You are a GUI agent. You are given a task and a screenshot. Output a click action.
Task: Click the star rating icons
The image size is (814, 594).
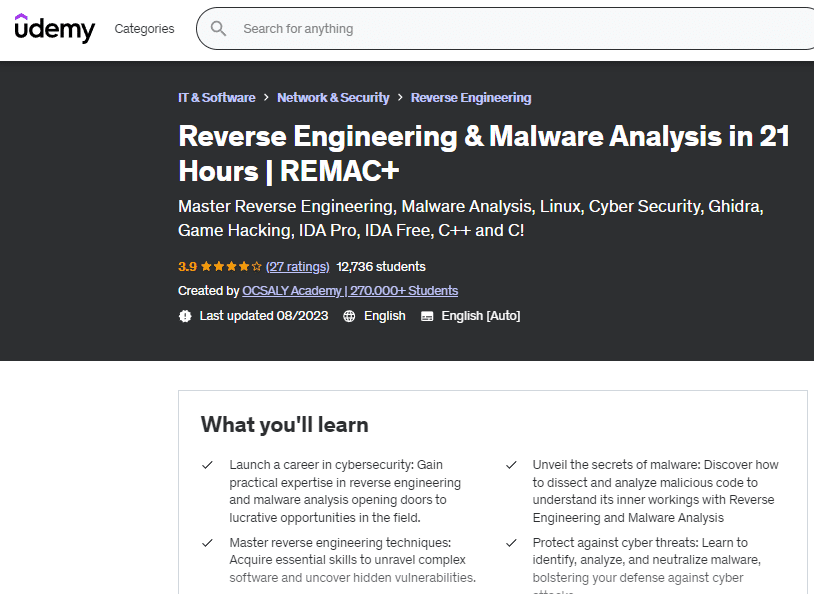click(231, 267)
